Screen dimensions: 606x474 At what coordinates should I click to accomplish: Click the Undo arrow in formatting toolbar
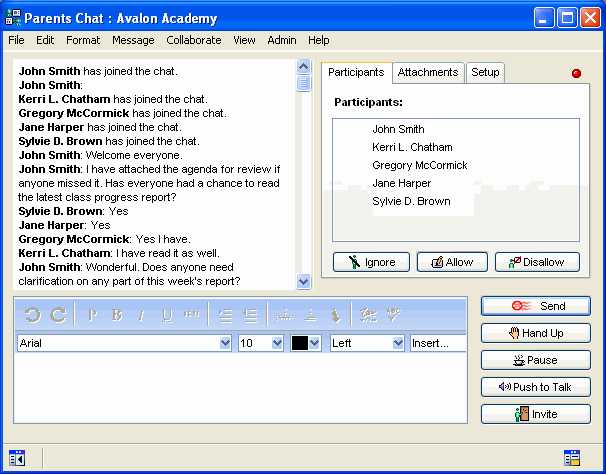(32, 315)
